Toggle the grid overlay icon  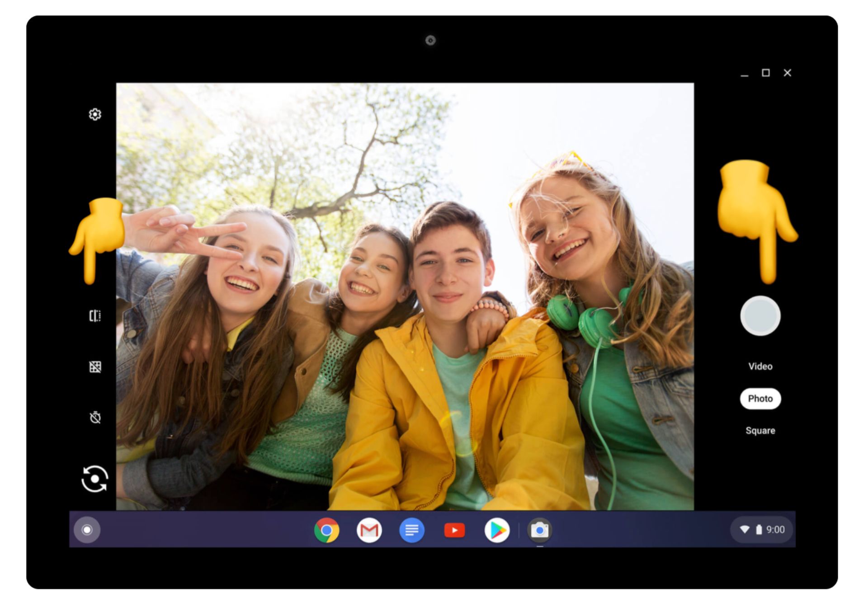(95, 367)
